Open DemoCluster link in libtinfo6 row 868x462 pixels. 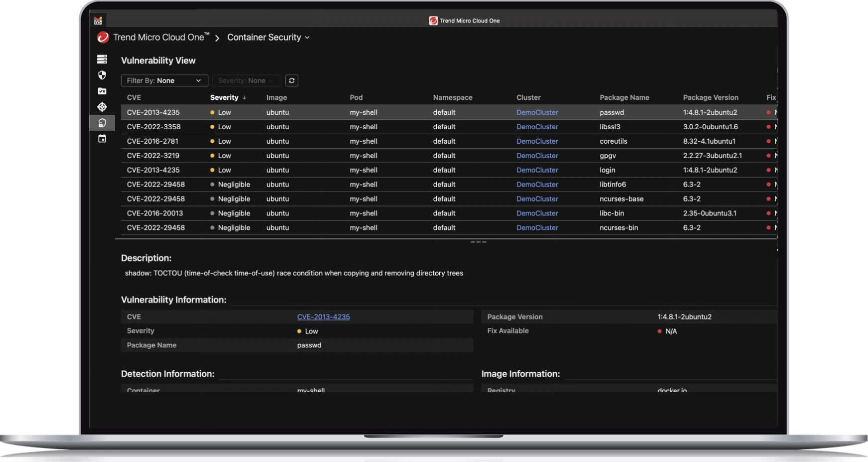(x=537, y=185)
